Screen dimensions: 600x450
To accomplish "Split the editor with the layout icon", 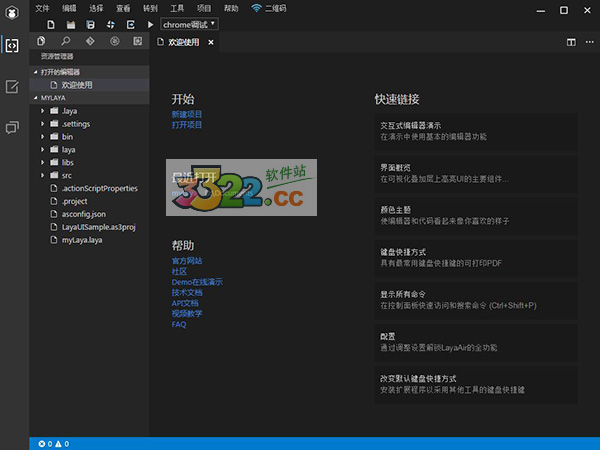I will coord(571,43).
